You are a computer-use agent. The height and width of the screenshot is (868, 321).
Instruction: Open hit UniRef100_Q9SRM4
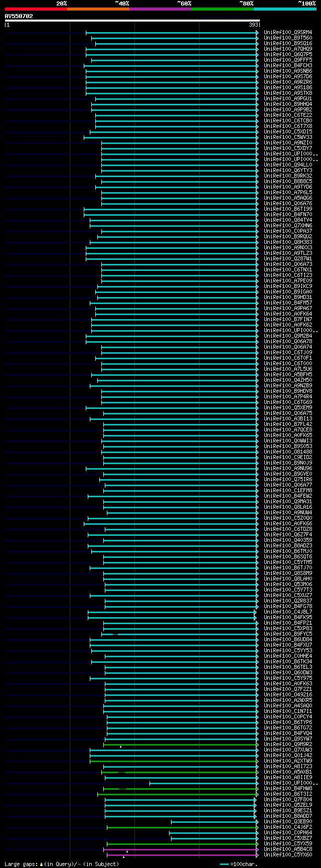coord(288,33)
